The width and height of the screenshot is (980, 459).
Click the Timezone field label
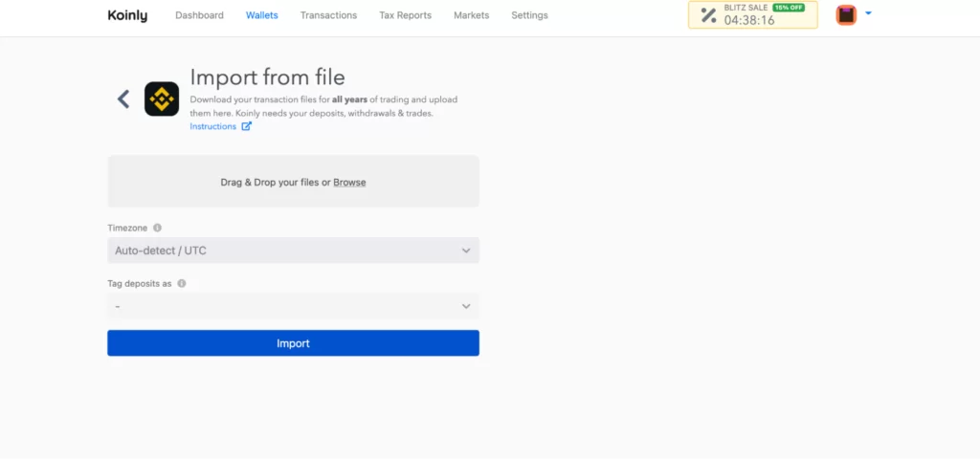pyautogui.click(x=127, y=228)
